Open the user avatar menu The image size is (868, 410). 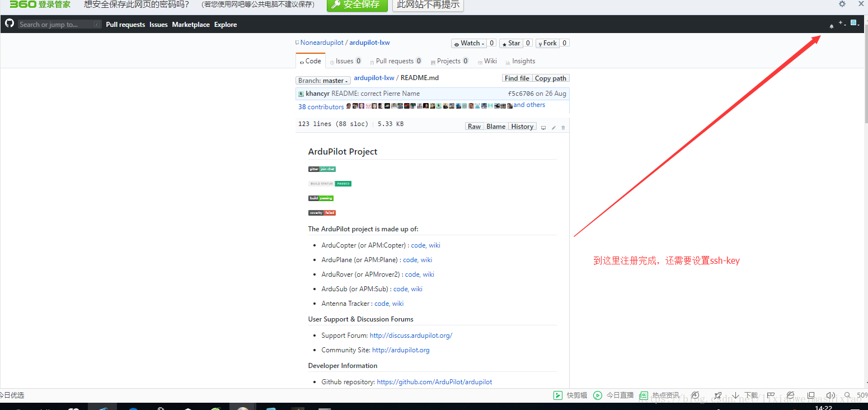click(x=855, y=23)
